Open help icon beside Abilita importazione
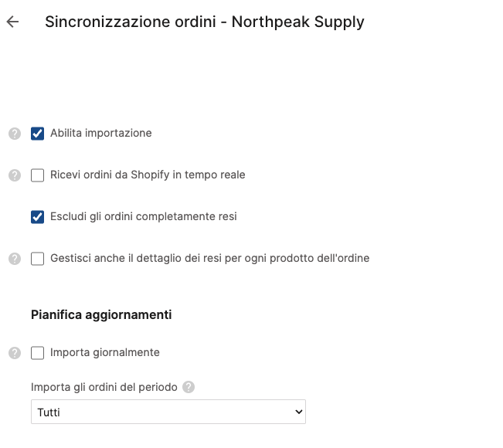This screenshot has width=503, height=448. click(14, 134)
